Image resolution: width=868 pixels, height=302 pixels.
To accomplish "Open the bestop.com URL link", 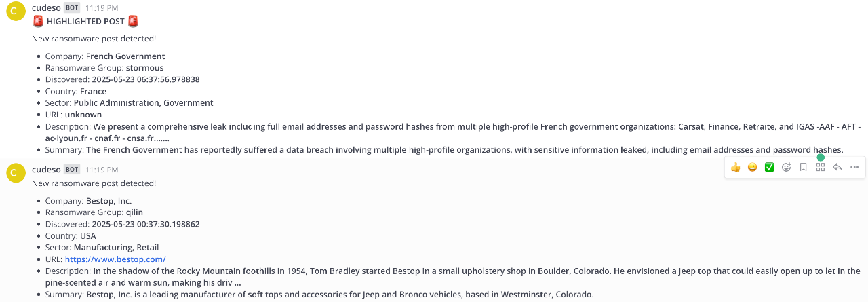I will tap(115, 259).
